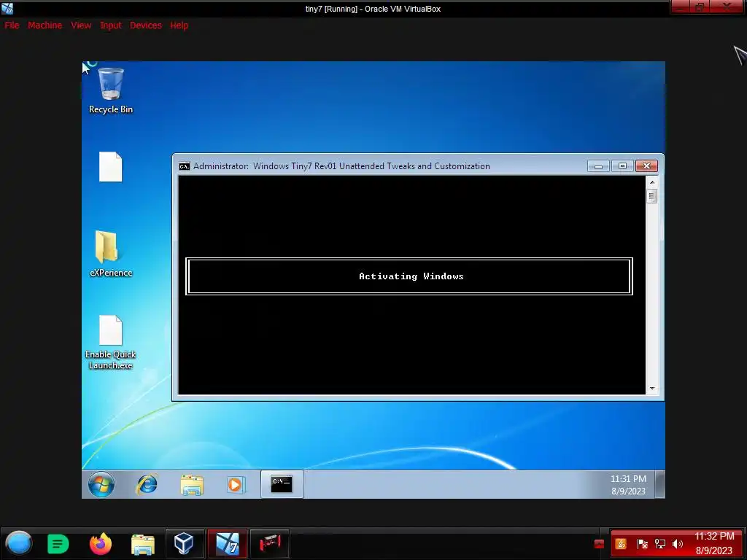Switch to the tiny7 VM taskbar button
This screenshot has width=747, height=560.
coord(228,543)
